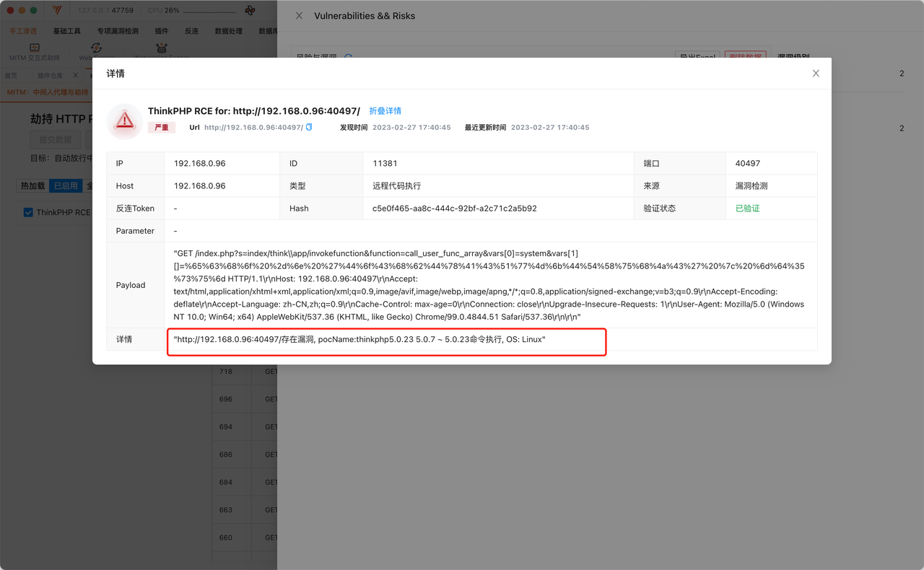Screen dimensions: 924x570
Task: Open the 专项漏洞检测 menu tab
Action: coord(118,31)
